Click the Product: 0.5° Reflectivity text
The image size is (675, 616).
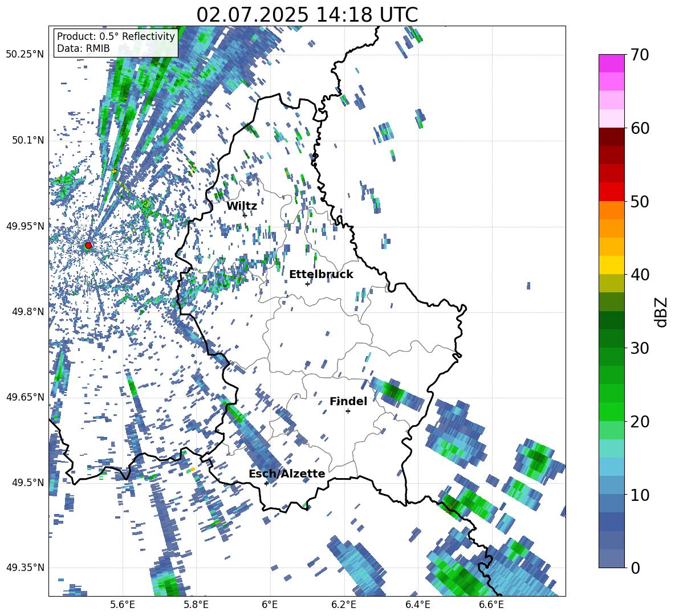click(x=116, y=36)
